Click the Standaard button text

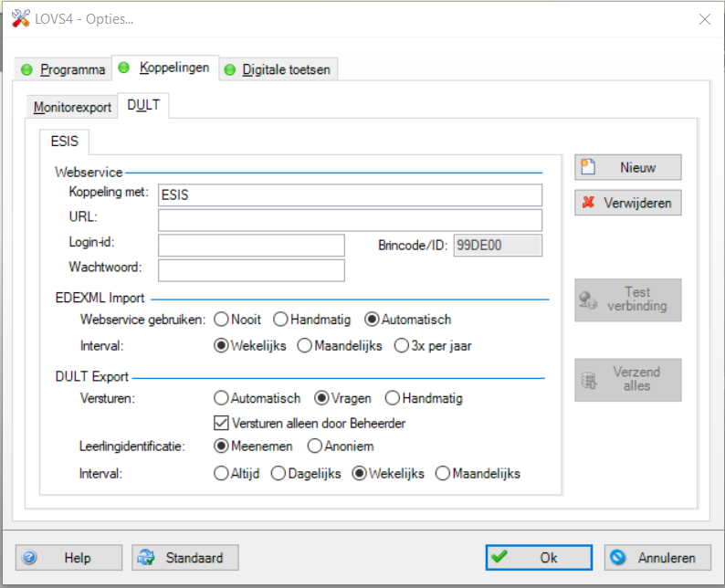pyautogui.click(x=194, y=558)
